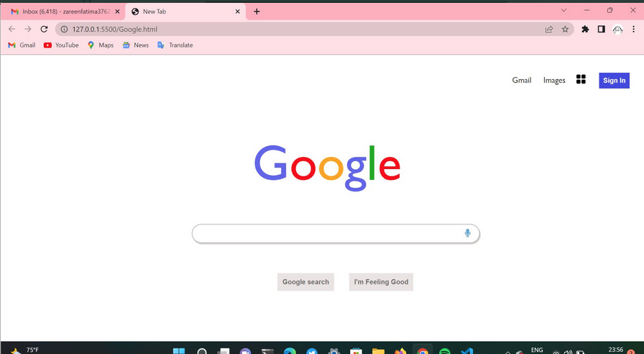Open Chrome's three-dot menu
This screenshot has width=644, height=354.
pos(634,29)
